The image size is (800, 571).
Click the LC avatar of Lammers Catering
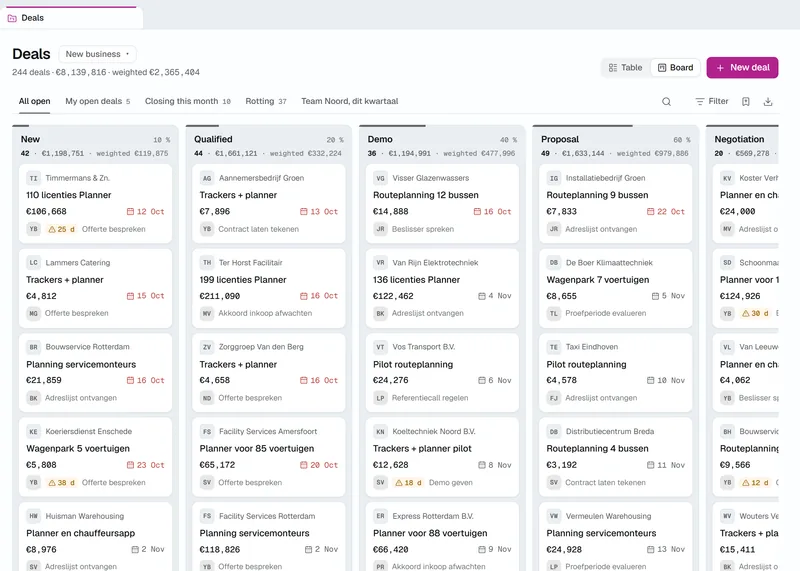tap(34, 263)
